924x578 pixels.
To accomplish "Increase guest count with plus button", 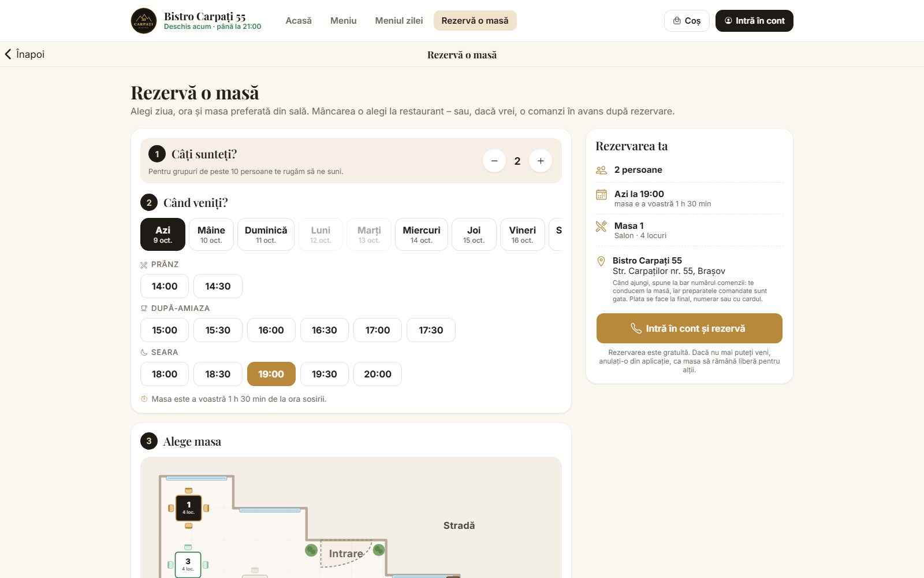I will 541,161.
